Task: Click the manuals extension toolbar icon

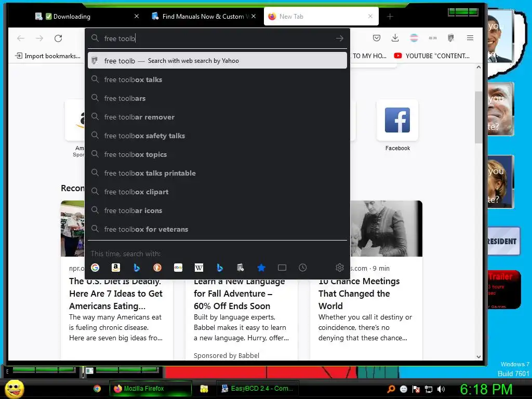Action: pos(451,38)
